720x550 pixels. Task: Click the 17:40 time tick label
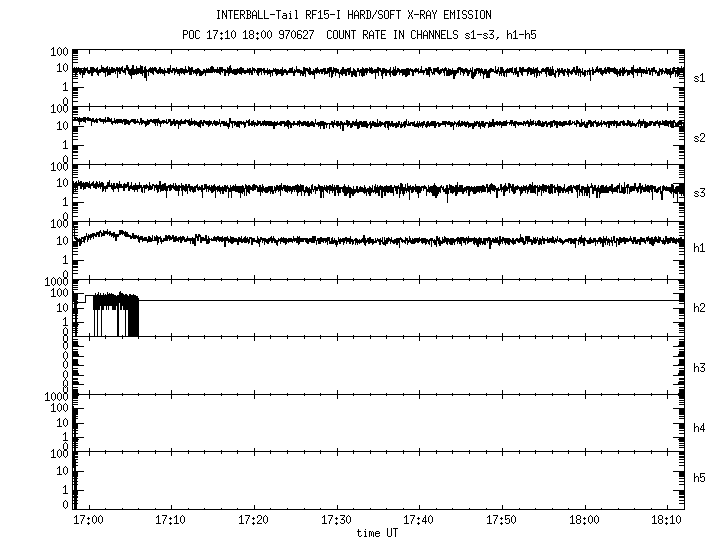(x=419, y=521)
